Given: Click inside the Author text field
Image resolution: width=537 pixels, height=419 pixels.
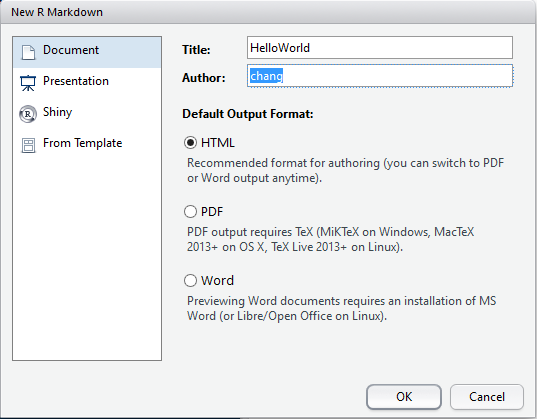Looking at the screenshot, I should (380, 76).
